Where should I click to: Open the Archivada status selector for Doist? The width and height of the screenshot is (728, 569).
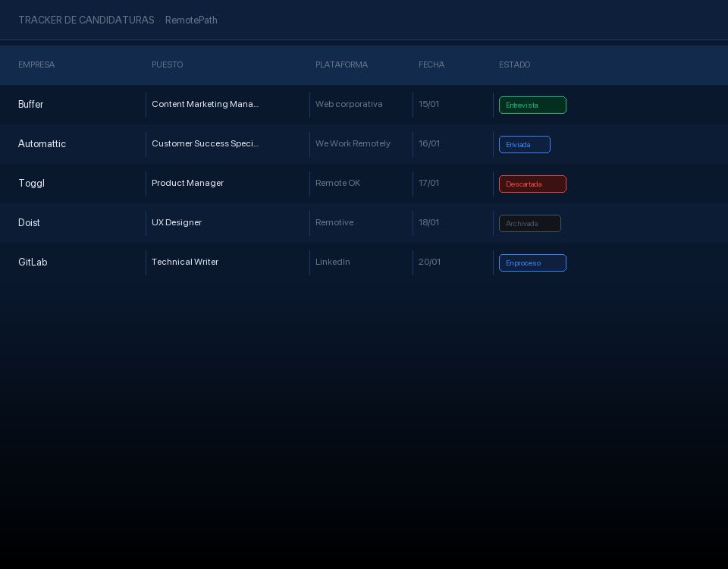530,223
